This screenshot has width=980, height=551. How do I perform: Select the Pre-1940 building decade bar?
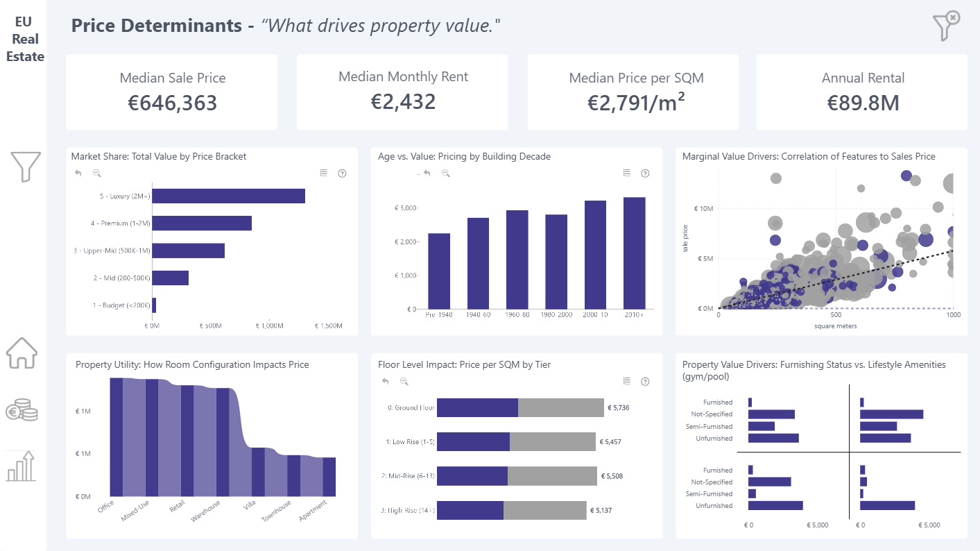point(439,271)
